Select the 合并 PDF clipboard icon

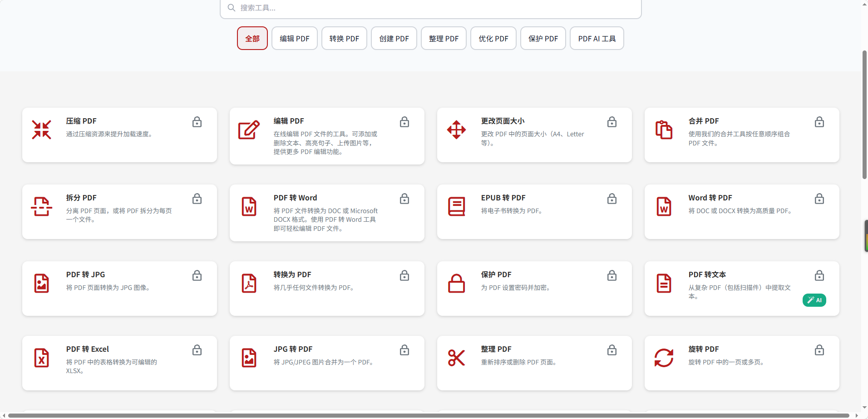(664, 130)
